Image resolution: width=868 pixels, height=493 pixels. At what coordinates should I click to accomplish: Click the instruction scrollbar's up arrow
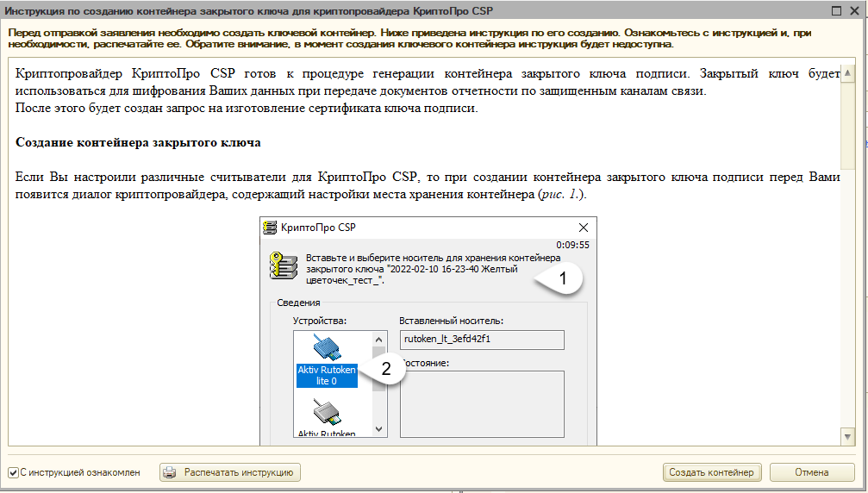tap(848, 66)
